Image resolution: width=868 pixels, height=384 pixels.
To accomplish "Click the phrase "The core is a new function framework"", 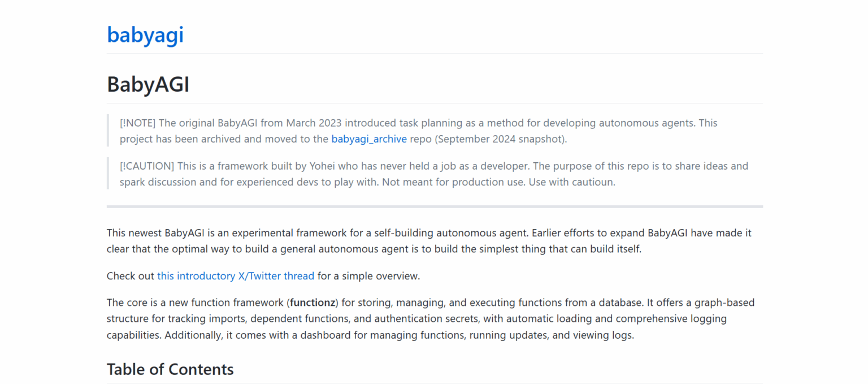I will point(196,303).
